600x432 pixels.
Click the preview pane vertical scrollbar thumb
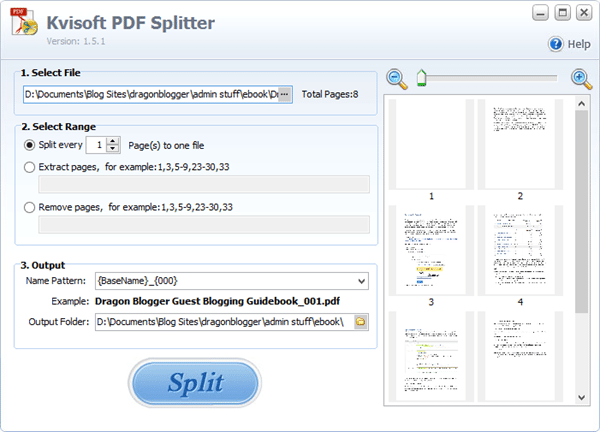pyautogui.click(x=581, y=212)
